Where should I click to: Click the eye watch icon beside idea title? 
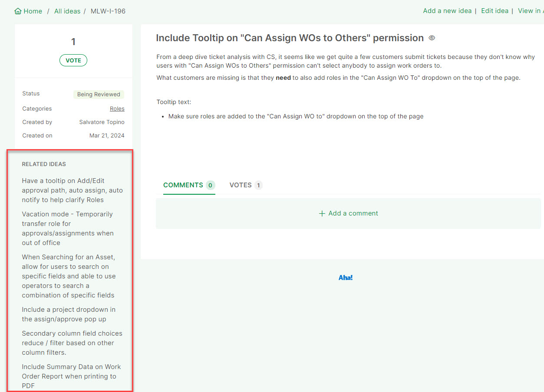coord(432,38)
